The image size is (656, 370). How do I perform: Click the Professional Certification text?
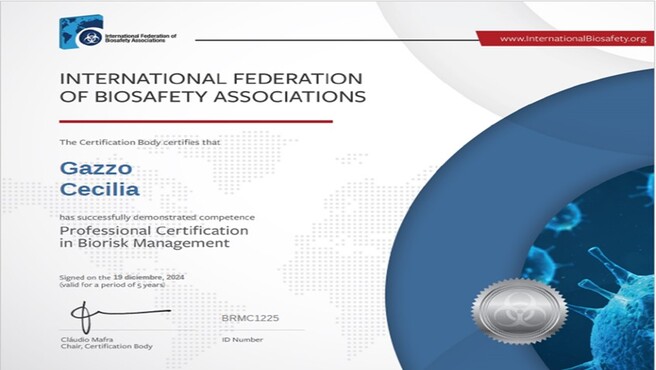pyautogui.click(x=154, y=231)
